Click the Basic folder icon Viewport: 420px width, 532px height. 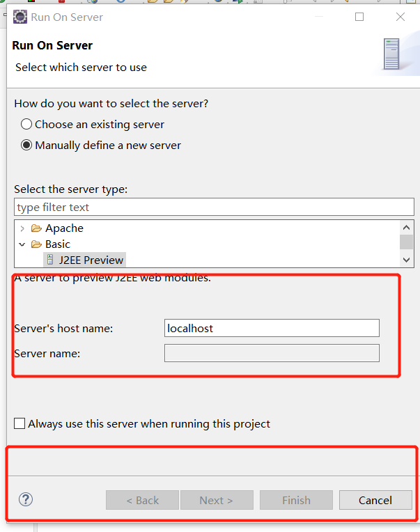(x=36, y=244)
